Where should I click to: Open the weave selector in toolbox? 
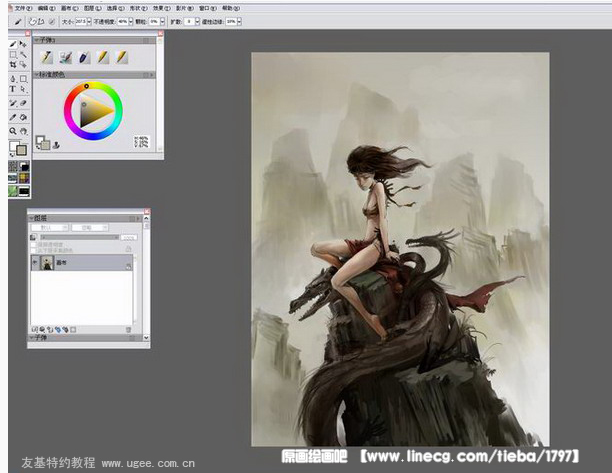[x=24, y=179]
